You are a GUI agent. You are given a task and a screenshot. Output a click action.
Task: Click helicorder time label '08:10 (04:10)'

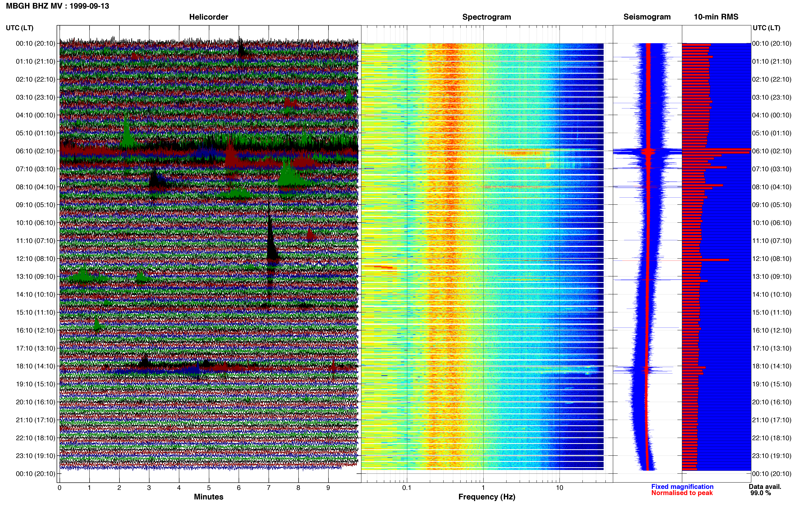tap(36, 187)
